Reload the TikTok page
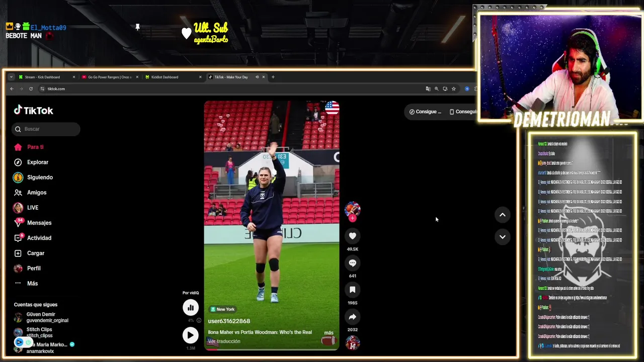 point(31,88)
